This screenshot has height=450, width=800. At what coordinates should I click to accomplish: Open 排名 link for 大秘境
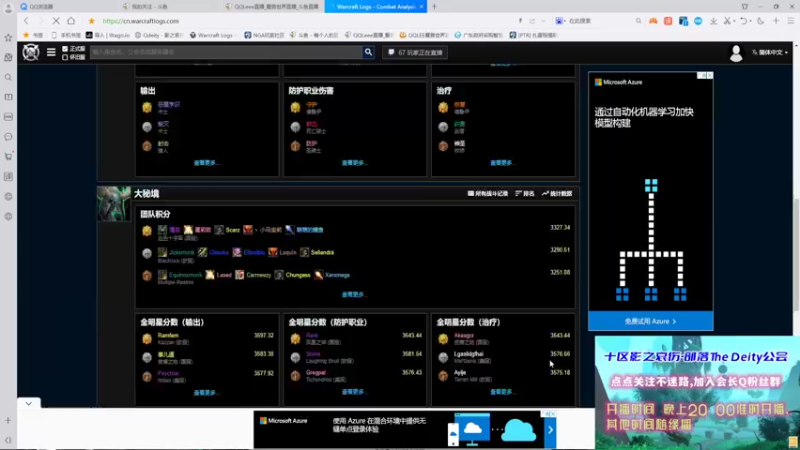[x=525, y=193]
